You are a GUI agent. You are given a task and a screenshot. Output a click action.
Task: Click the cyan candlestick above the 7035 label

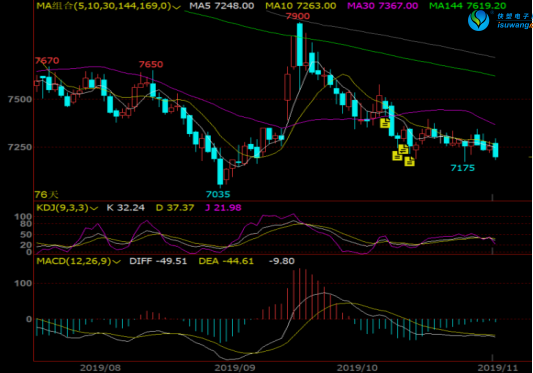click(220, 172)
